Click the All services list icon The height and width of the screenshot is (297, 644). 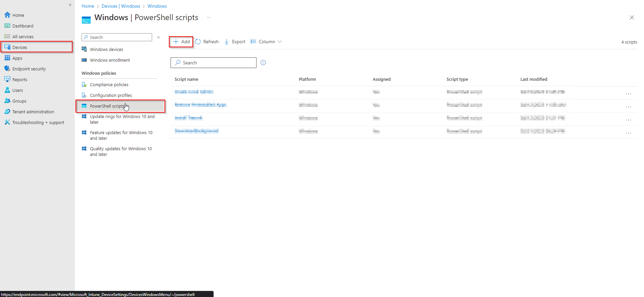[x=7, y=37]
